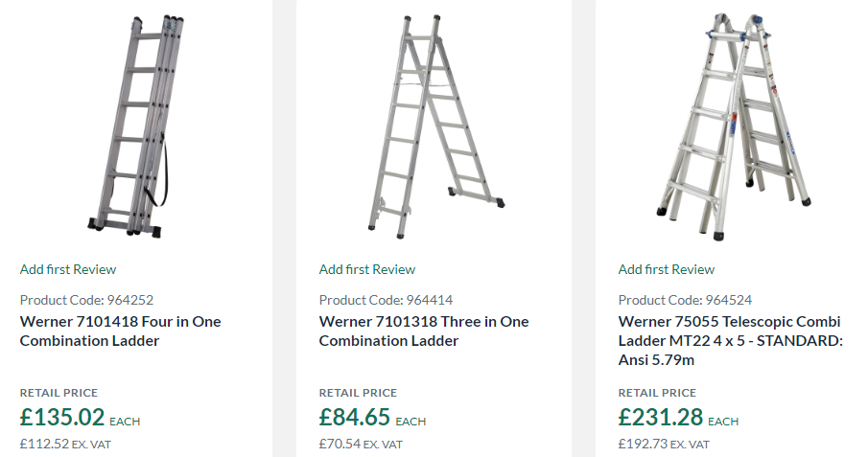Click Add first Review for product 964414
Viewport: 868px width, 457px height.
(x=367, y=269)
